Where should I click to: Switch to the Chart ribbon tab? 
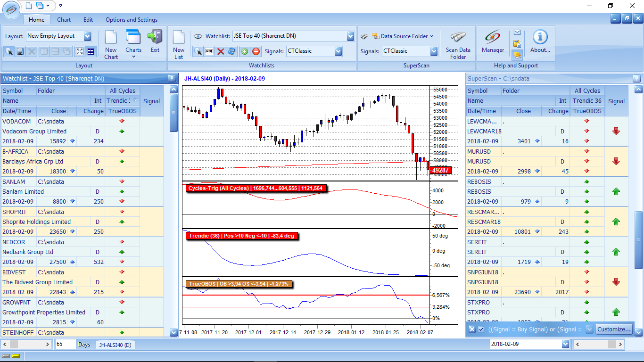coord(64,20)
